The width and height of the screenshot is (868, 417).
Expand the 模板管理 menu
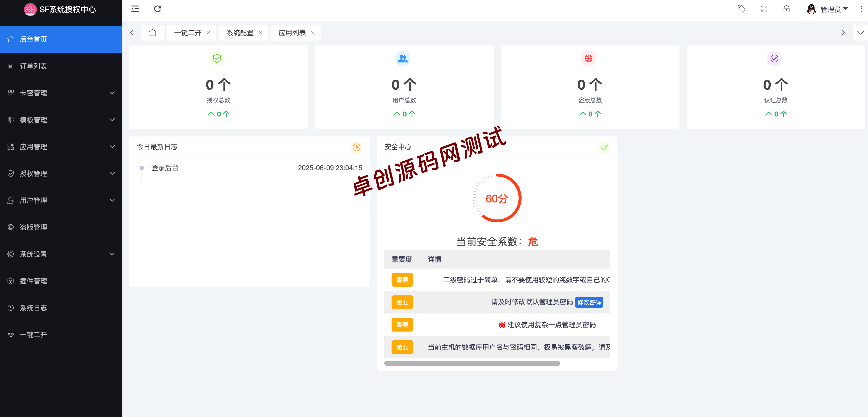[x=61, y=120]
